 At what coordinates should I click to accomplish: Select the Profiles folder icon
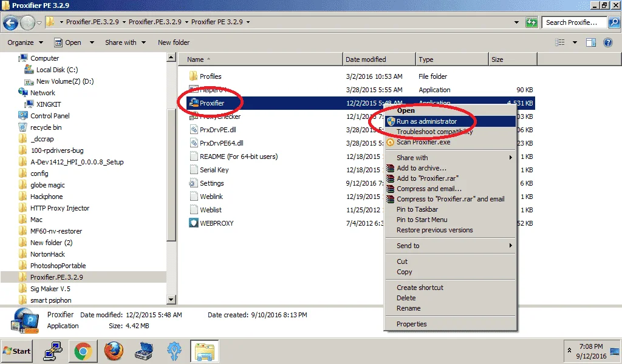[x=194, y=76]
